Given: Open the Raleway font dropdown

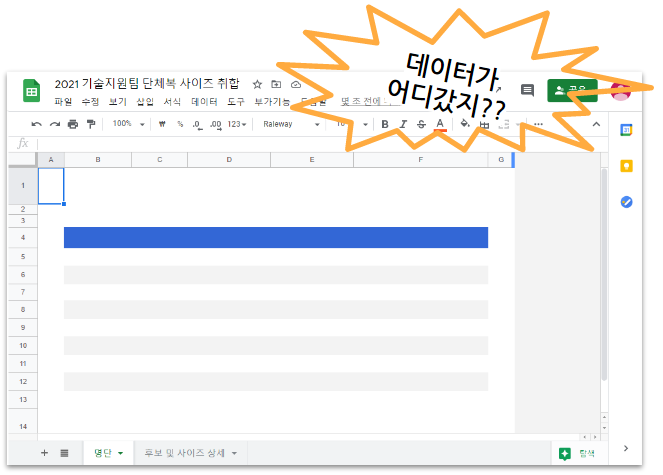Looking at the screenshot, I should [291, 124].
